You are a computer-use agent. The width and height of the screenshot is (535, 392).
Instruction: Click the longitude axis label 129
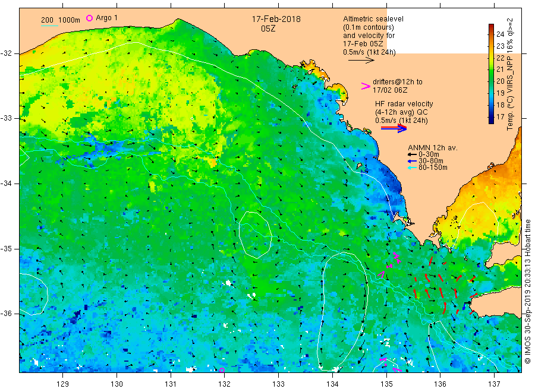(63, 384)
